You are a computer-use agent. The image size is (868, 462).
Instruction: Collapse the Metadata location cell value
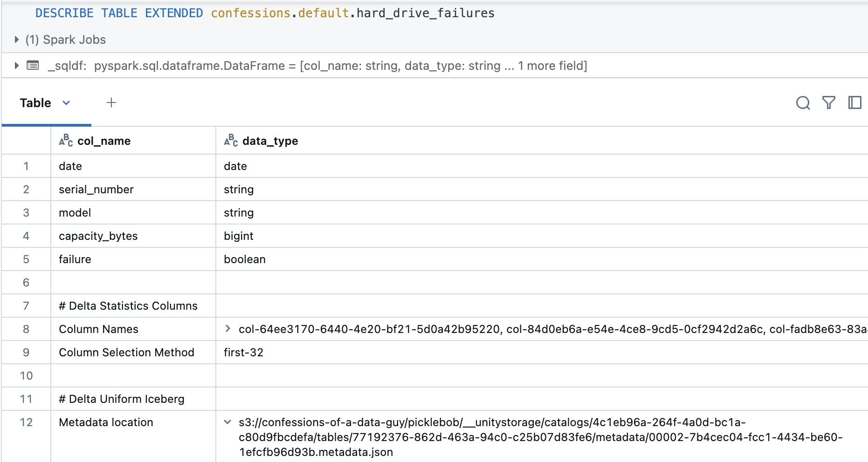point(227,422)
